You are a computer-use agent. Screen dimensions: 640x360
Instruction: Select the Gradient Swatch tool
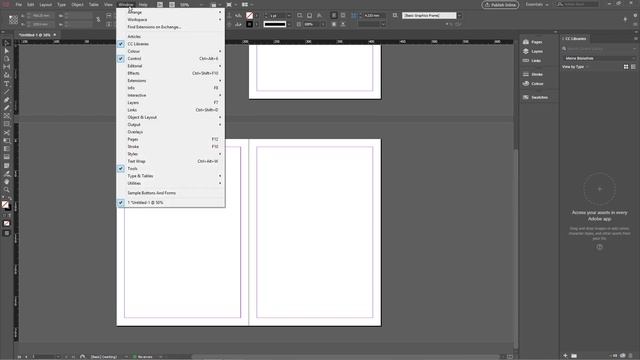tap(7, 149)
